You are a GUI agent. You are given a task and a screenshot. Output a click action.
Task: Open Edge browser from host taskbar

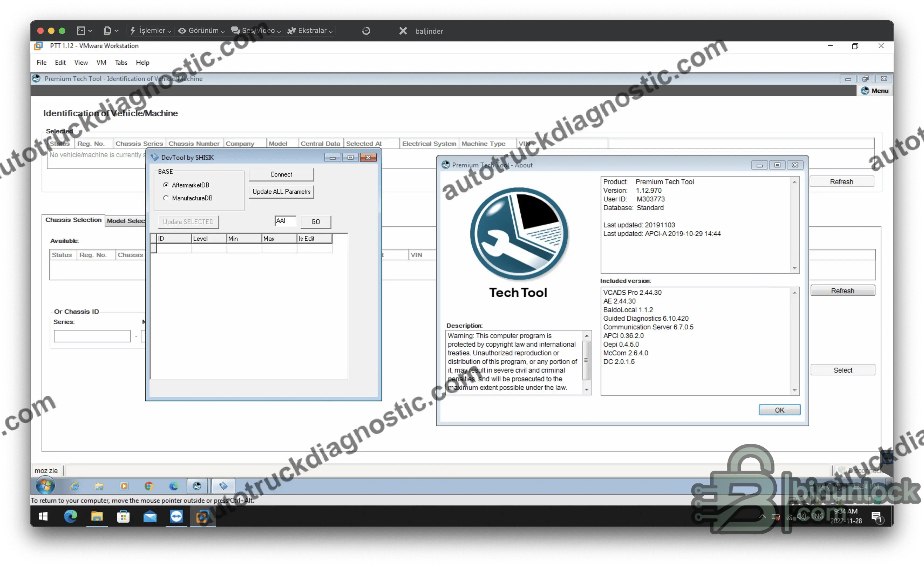click(70, 517)
